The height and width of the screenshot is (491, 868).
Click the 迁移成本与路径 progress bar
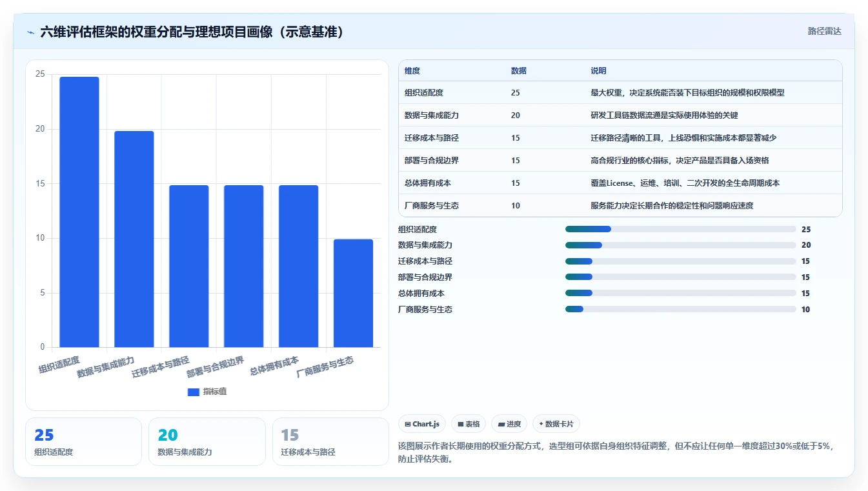[x=681, y=261]
